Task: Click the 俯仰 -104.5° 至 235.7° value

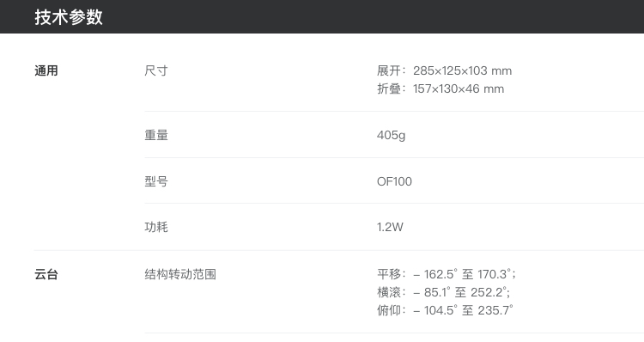Action: coord(445,310)
